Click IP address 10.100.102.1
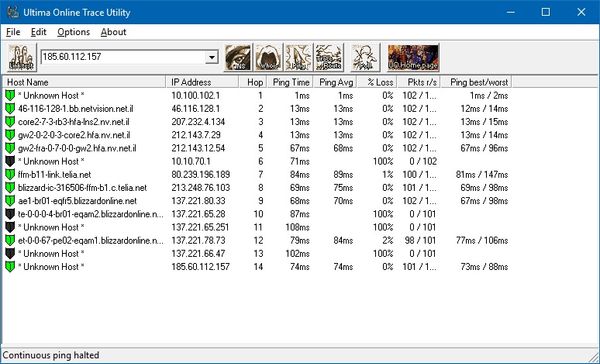This screenshot has width=600, height=364. tap(196, 95)
